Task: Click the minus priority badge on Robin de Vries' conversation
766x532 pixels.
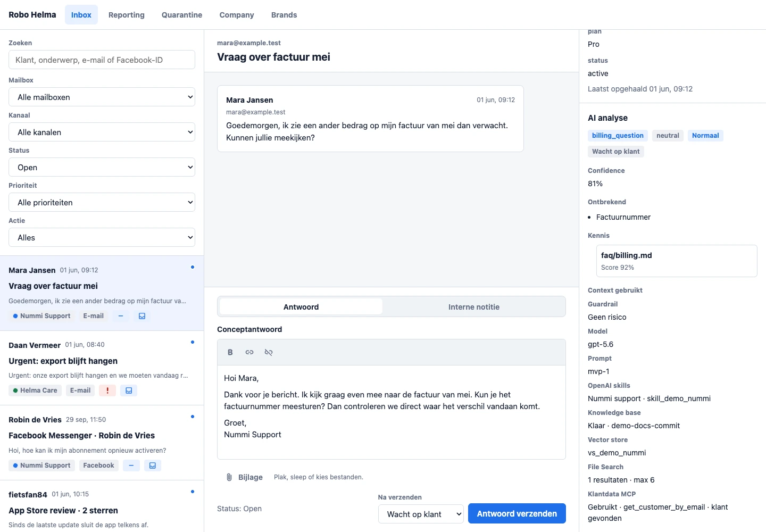Action: tap(131, 465)
